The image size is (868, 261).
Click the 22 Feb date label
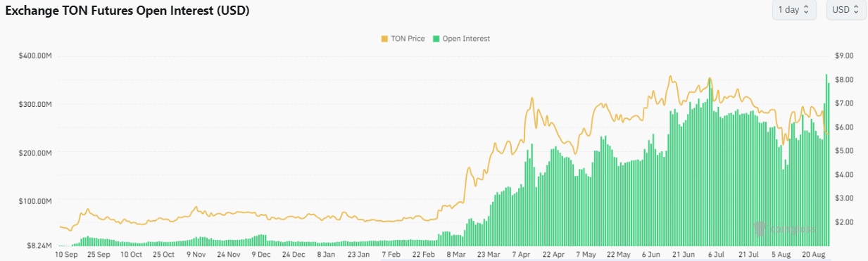tap(423, 255)
